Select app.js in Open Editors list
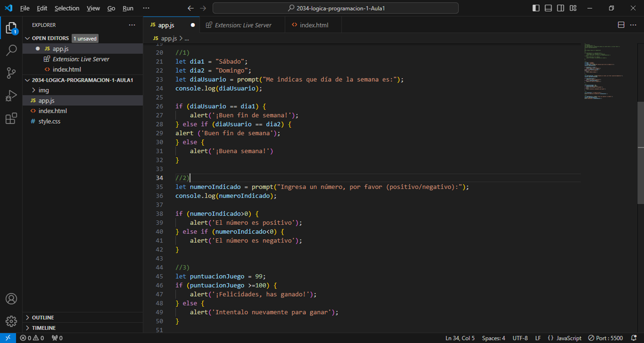 [82, 49]
